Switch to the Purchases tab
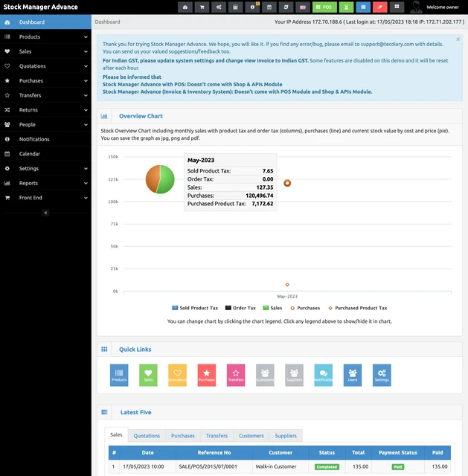Image resolution: width=468 pixels, height=476 pixels. [183, 436]
